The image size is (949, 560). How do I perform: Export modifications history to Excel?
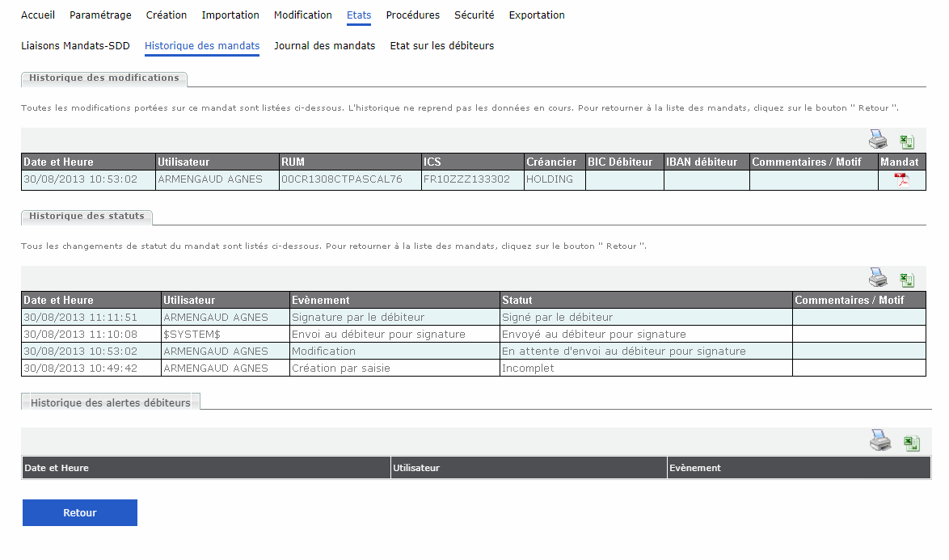(907, 141)
